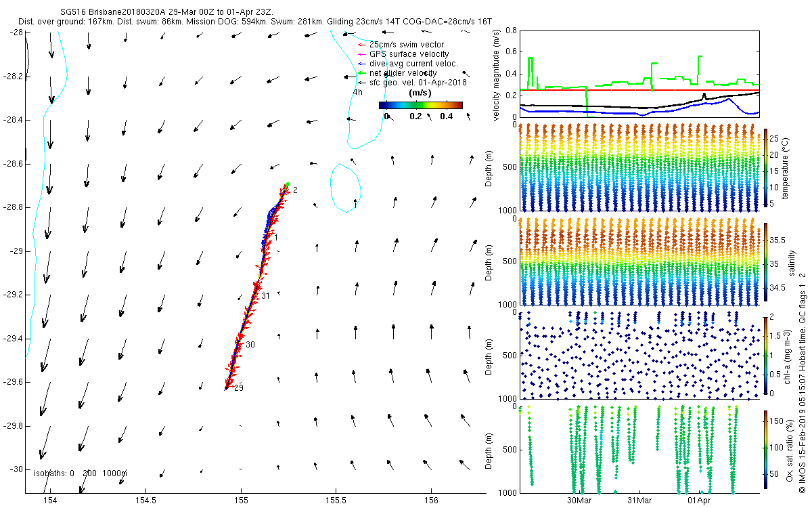The height and width of the screenshot is (508, 812).
Task: Click the green track endpoint marker near day 2
Action: click(288, 184)
